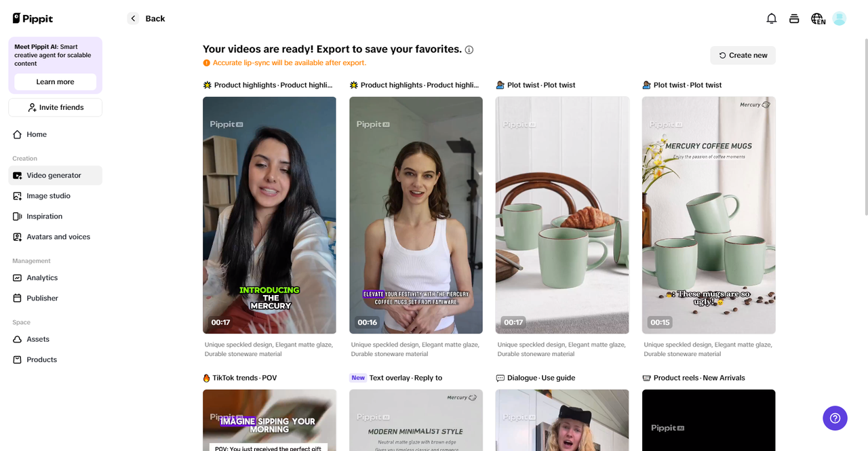
Task: Open the Mercury Coffee Mugs video
Action: coord(709,215)
